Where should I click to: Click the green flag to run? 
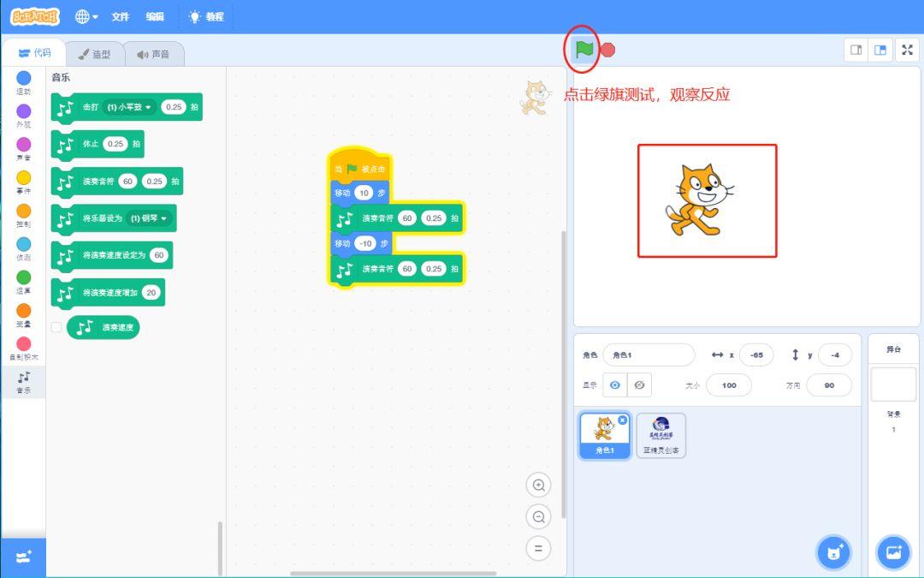click(584, 50)
